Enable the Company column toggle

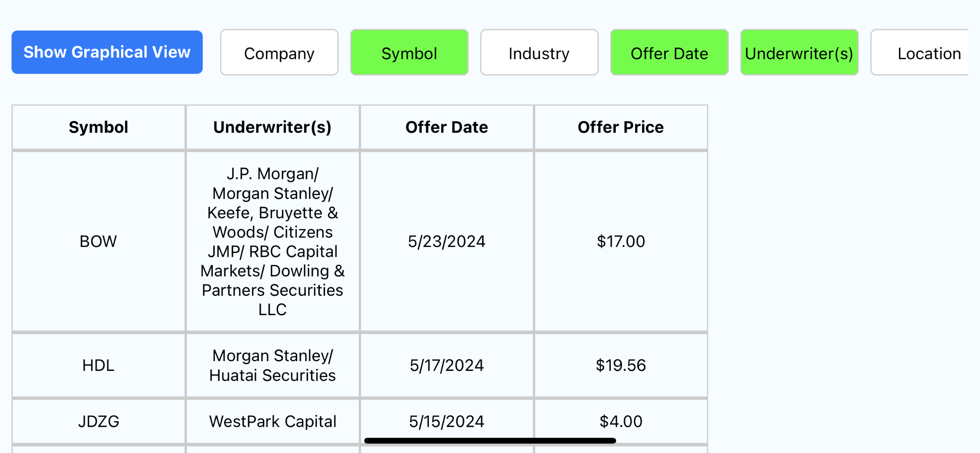tap(279, 53)
